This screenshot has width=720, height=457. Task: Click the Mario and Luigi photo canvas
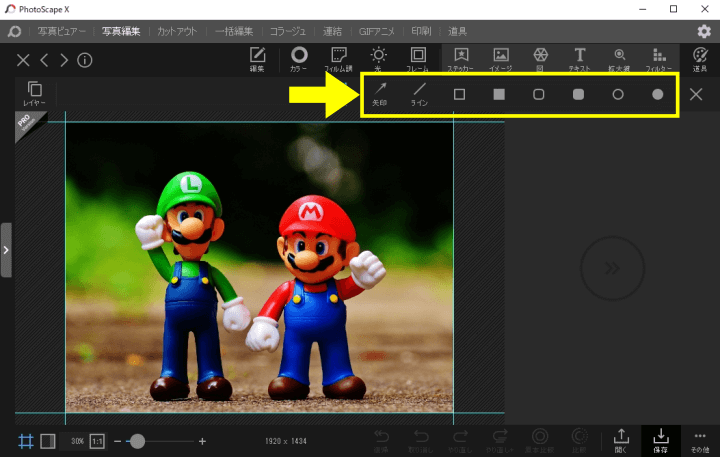pyautogui.click(x=259, y=267)
